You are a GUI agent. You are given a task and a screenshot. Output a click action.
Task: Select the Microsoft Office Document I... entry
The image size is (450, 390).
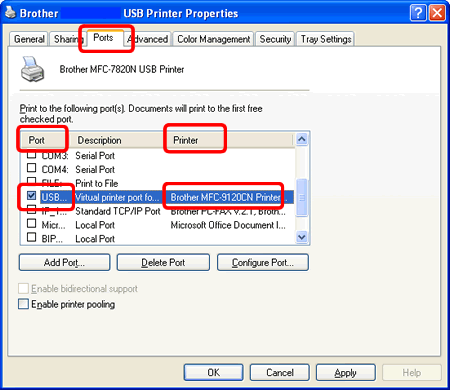[228, 225]
